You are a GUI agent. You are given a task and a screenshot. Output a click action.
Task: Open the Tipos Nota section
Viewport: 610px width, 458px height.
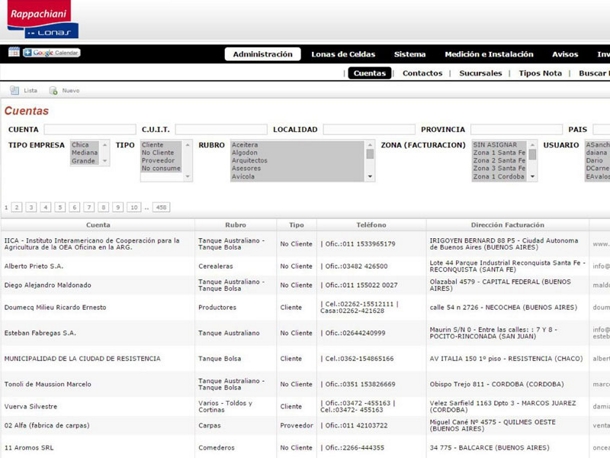tap(540, 73)
